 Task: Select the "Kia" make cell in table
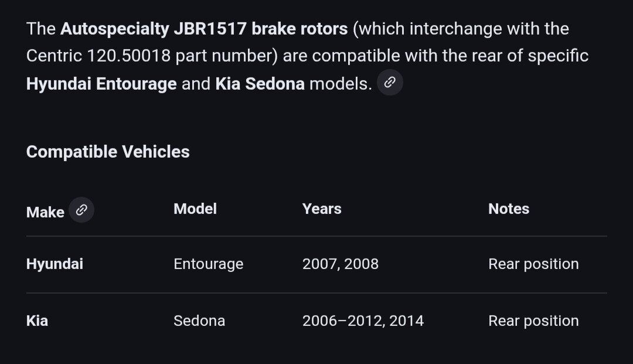[x=37, y=321]
